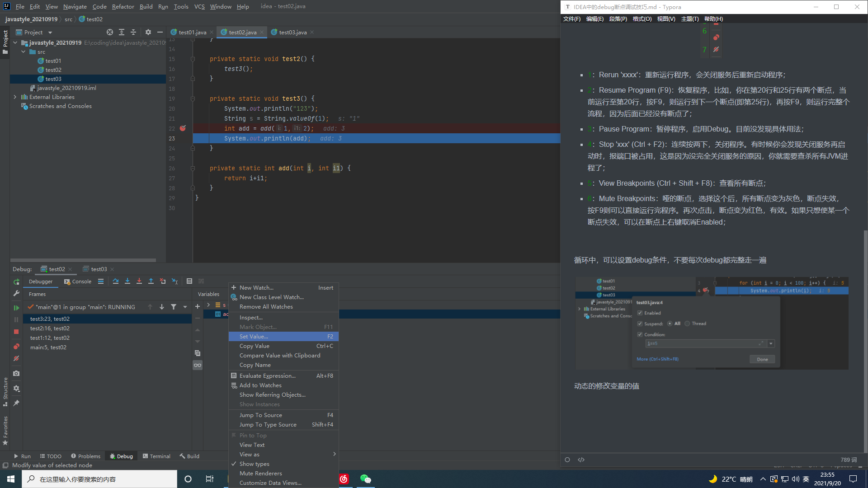Toggle the Show types menu option
This screenshot has width=868, height=488.
[254, 464]
